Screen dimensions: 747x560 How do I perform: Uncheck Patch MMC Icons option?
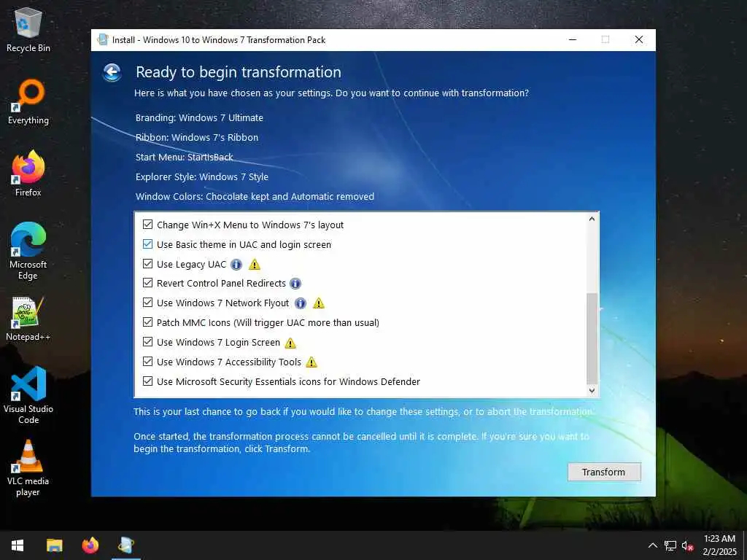coord(147,322)
